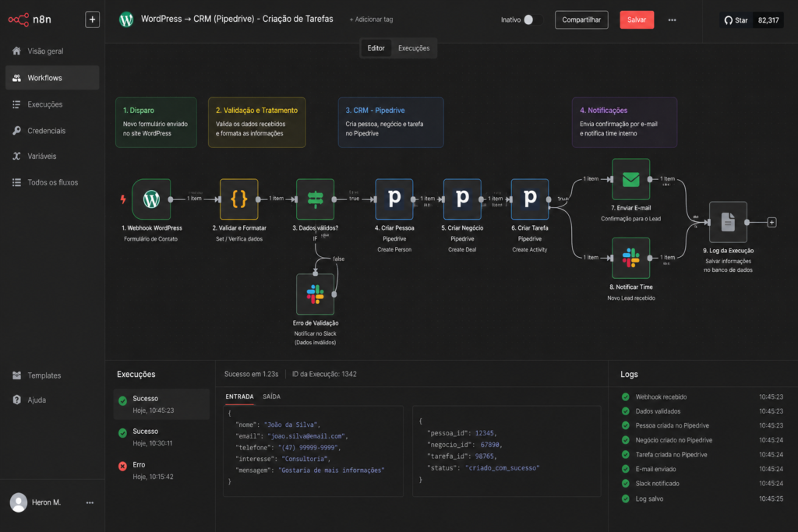Click the 3. CRM - Pipedrive note

click(x=391, y=122)
